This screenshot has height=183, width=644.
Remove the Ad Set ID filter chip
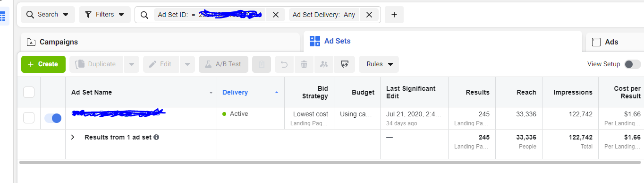[276, 15]
